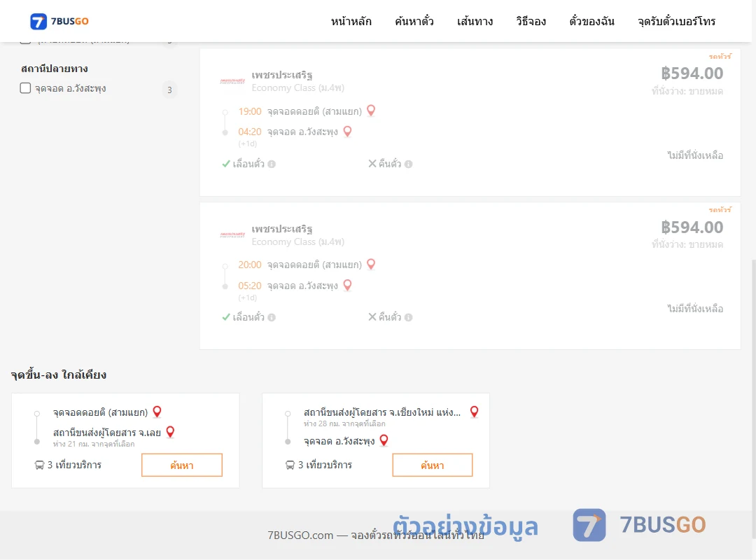Image resolution: width=756 pixels, height=560 pixels.
Task: Click the ฿594.00 price on 20:00 trip
Action: pyautogui.click(x=692, y=227)
